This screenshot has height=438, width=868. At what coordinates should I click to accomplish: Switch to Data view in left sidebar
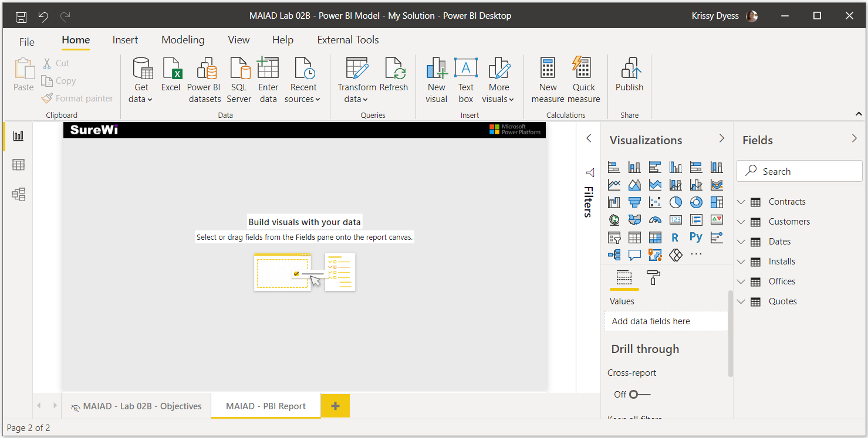click(x=18, y=165)
